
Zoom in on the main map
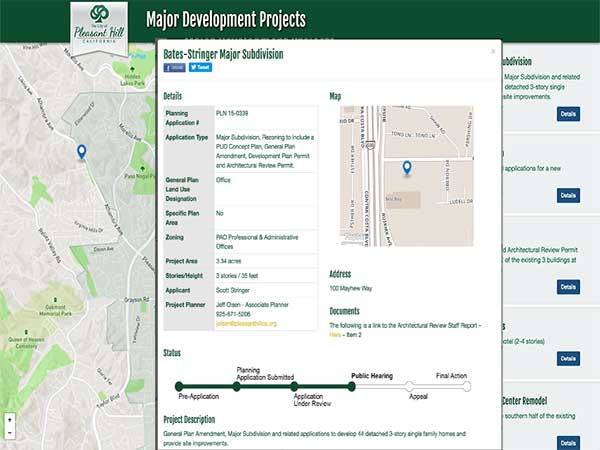(9, 420)
